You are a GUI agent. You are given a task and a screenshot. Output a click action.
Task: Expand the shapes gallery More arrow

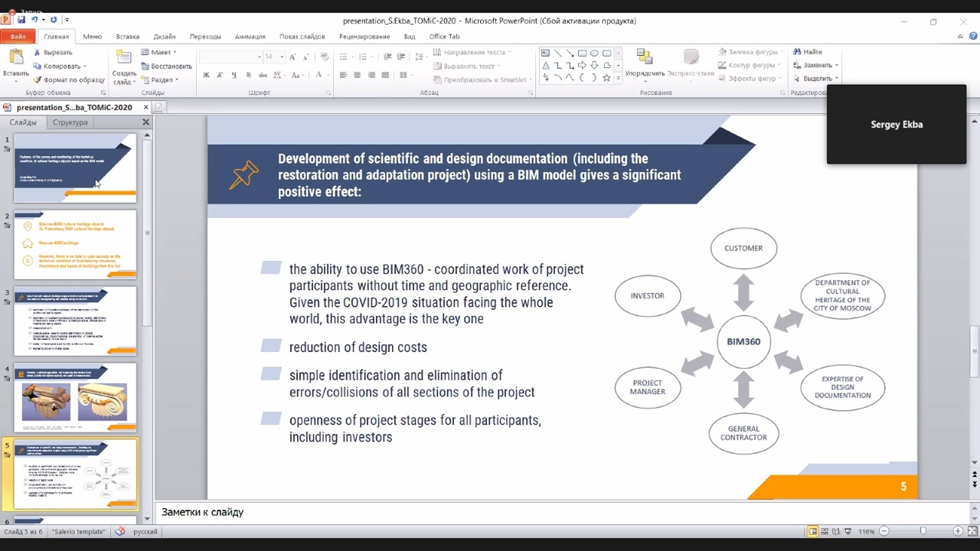pos(618,78)
